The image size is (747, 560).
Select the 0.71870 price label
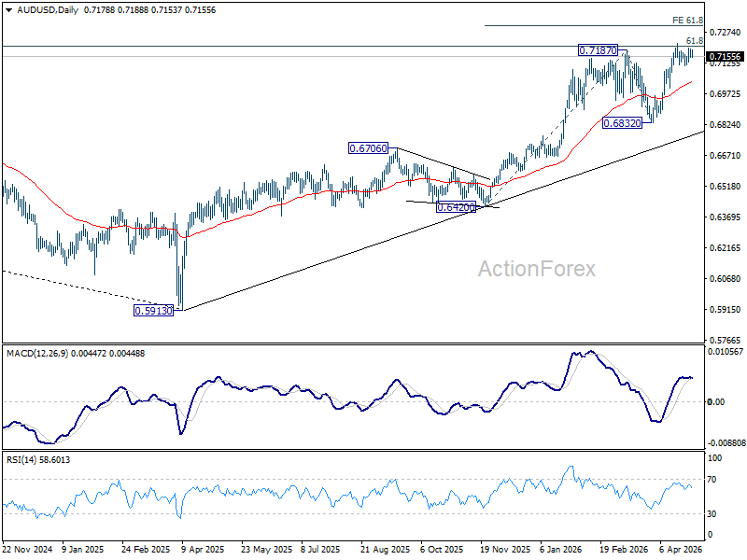[x=598, y=50]
